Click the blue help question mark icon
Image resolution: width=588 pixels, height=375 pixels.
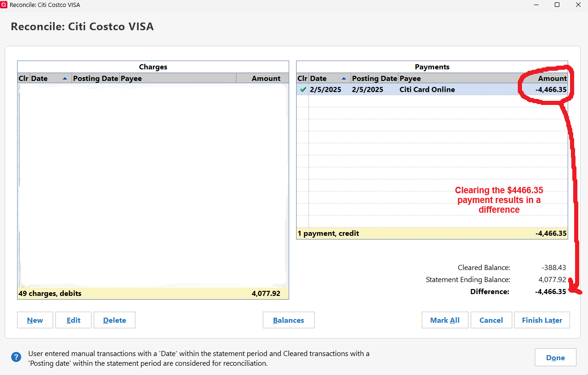[x=16, y=357]
